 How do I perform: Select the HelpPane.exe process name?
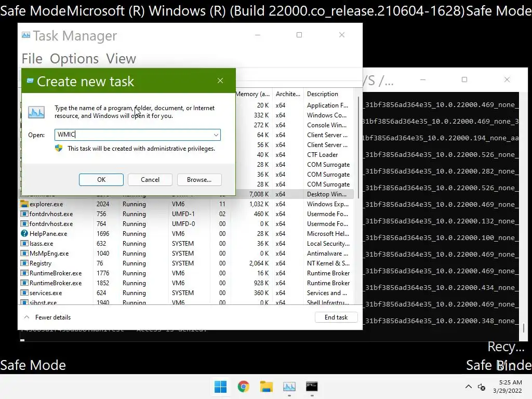[48, 233]
